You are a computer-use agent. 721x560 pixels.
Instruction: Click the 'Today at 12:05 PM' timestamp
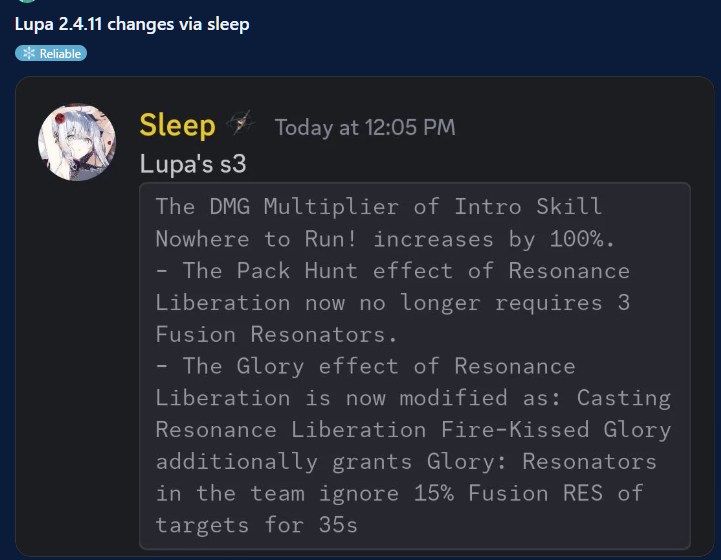pos(365,127)
